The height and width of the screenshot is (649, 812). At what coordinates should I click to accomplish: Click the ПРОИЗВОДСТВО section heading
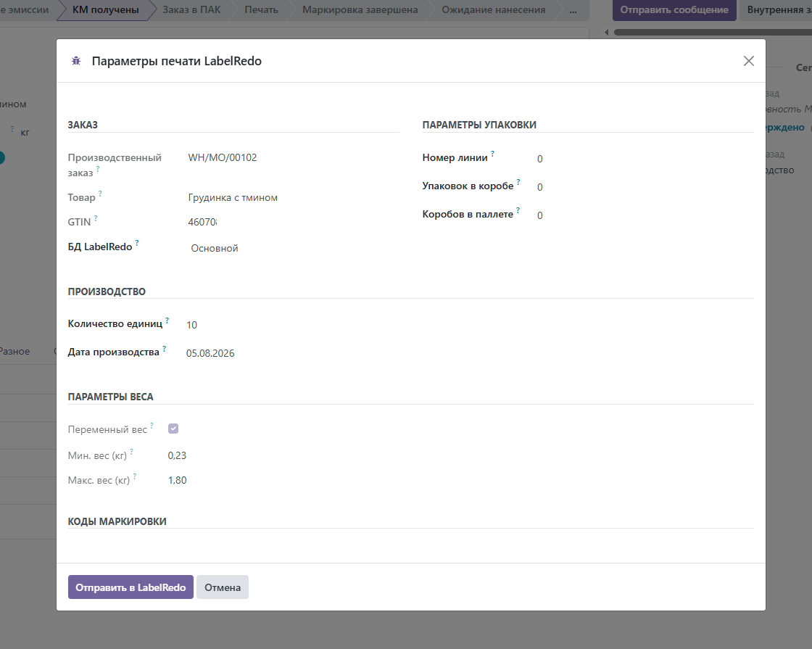coord(107,292)
